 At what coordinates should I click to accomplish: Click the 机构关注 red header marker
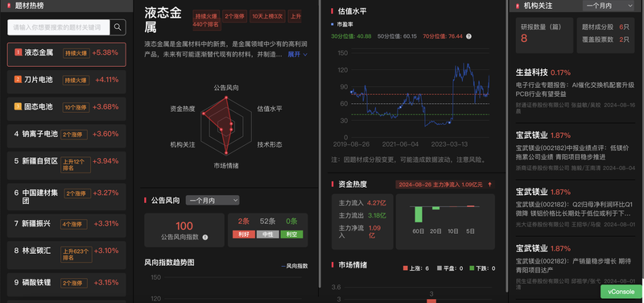(x=517, y=6)
